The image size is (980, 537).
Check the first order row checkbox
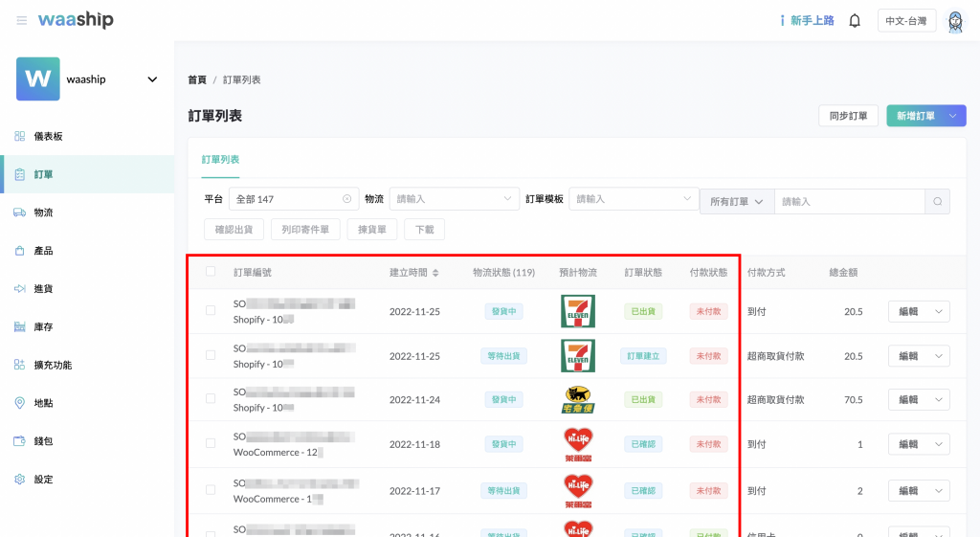(x=211, y=310)
